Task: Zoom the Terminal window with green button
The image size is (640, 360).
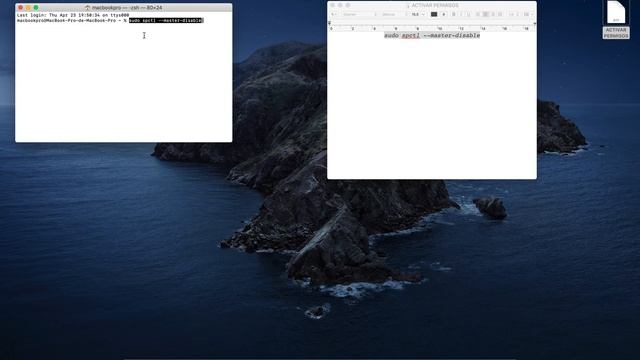Action: pyautogui.click(x=36, y=7)
